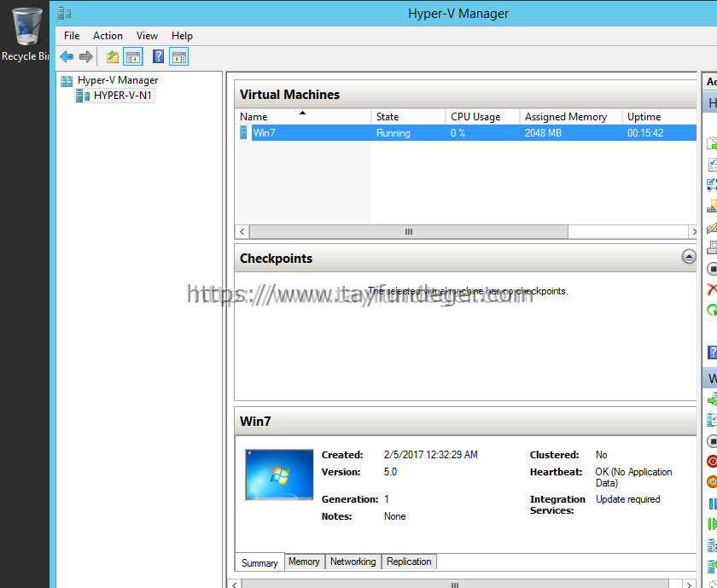The width and height of the screenshot is (717, 588).
Task: Click the orange Save icon
Action: coord(712,481)
